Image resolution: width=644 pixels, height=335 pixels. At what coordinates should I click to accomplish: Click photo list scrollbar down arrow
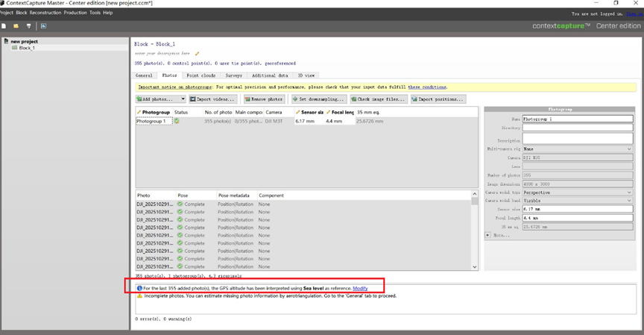point(475,267)
